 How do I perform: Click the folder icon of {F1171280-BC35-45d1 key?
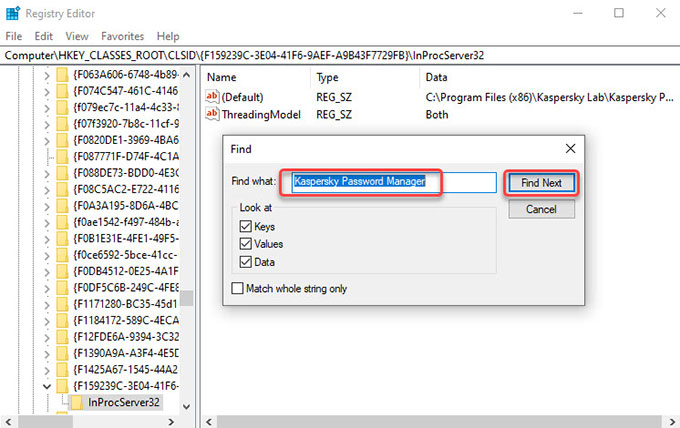tap(62, 304)
